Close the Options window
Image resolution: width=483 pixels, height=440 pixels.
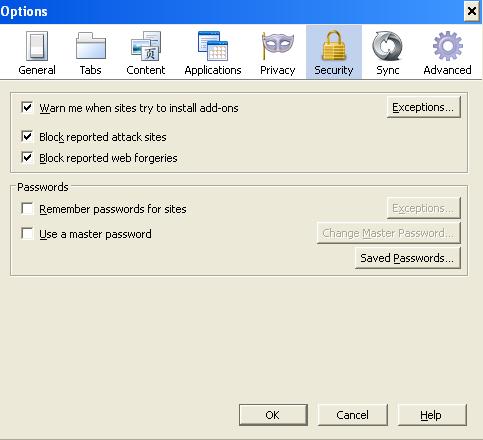(x=472, y=11)
